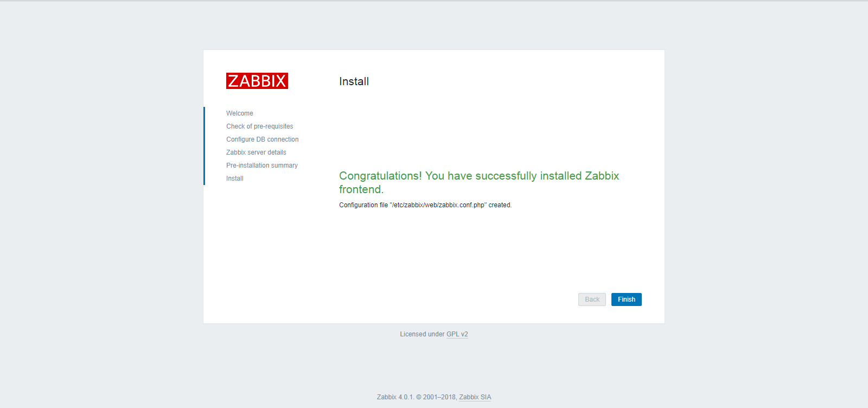Select the Install step in sidebar
868x408 pixels.
(x=235, y=178)
